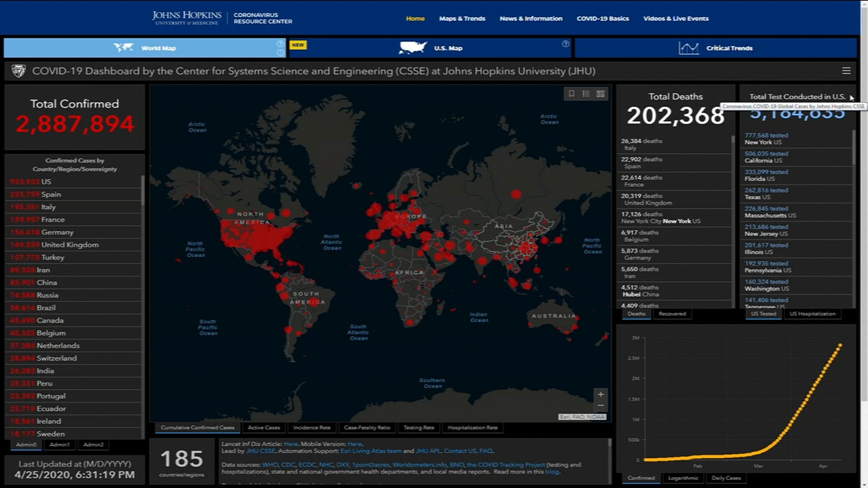Open the map bookmarks icon

[572, 94]
